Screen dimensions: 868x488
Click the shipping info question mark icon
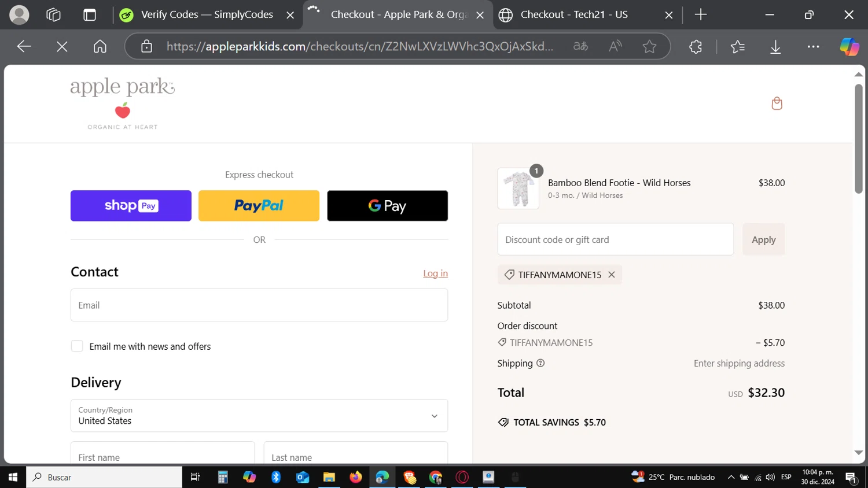point(540,363)
